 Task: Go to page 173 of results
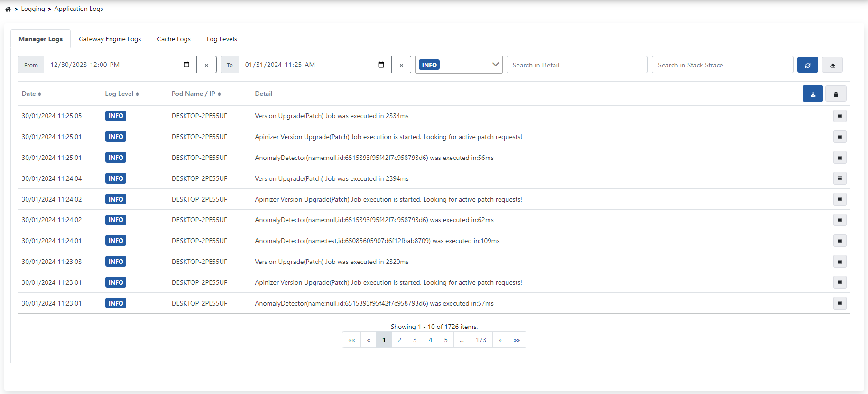[x=481, y=340]
